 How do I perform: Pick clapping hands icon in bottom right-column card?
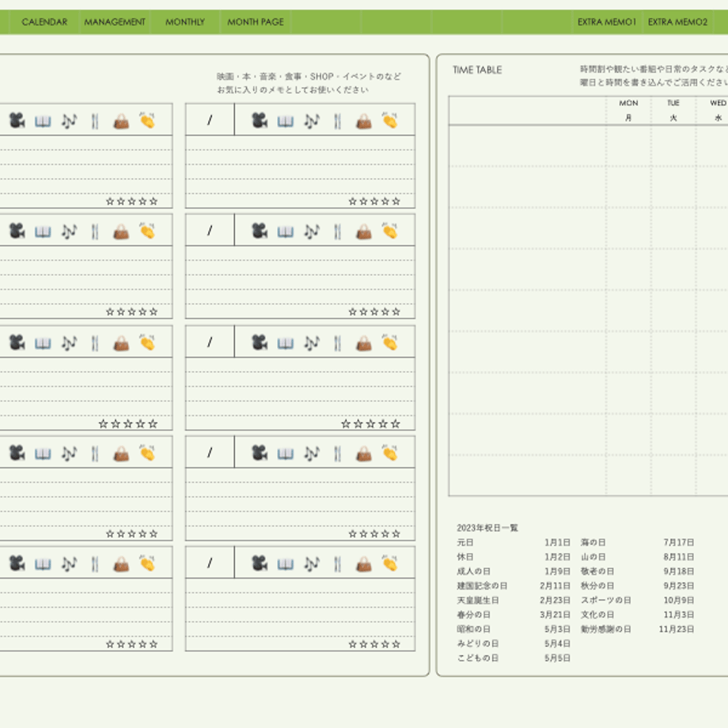(x=390, y=563)
